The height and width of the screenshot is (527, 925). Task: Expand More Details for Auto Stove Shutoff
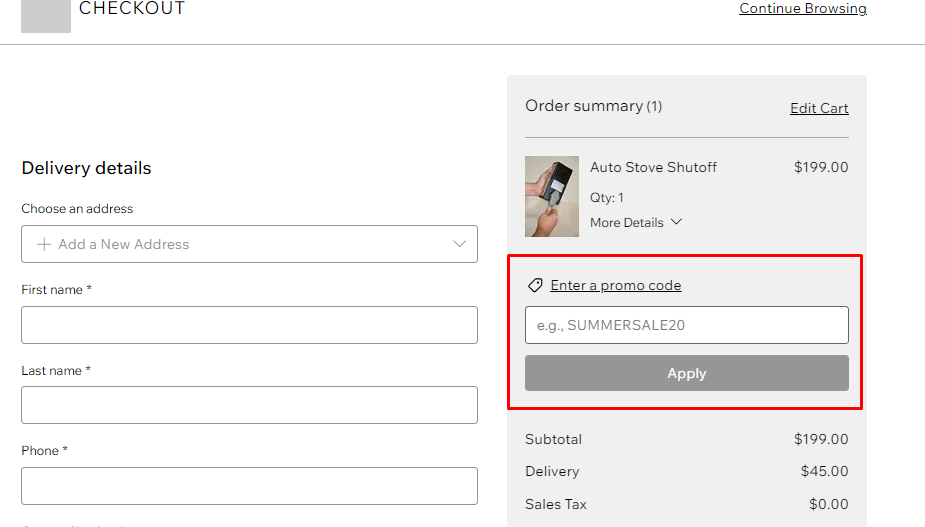click(636, 222)
